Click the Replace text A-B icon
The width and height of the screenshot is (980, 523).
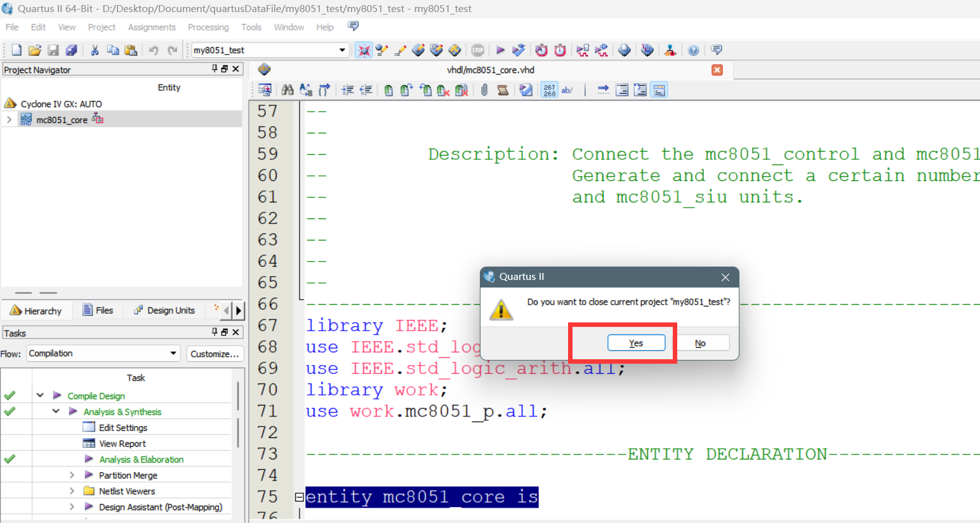point(306,90)
